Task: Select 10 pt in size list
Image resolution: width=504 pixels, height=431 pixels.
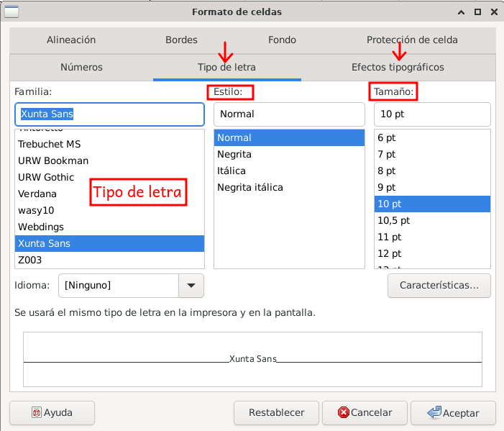Action: (432, 204)
